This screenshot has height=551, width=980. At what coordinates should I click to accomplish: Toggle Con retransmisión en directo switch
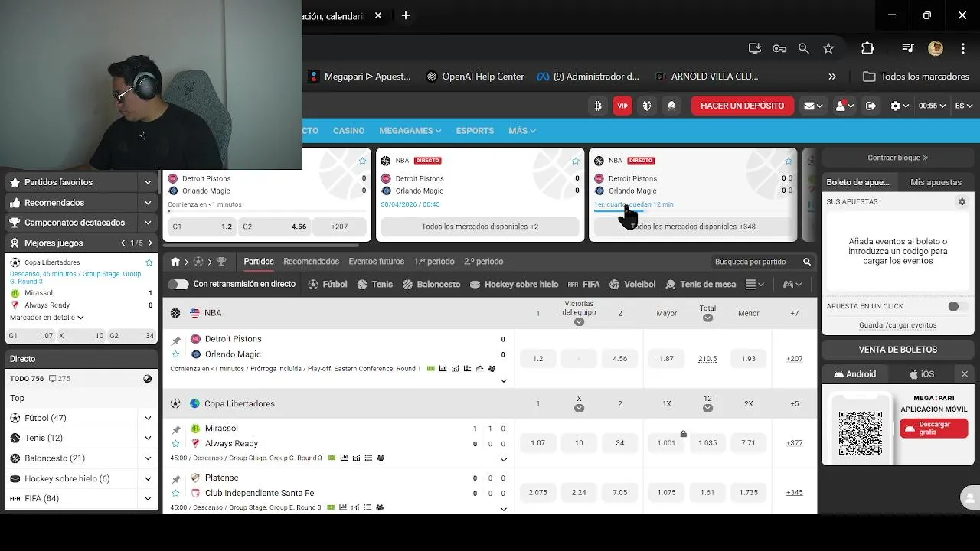(x=178, y=284)
